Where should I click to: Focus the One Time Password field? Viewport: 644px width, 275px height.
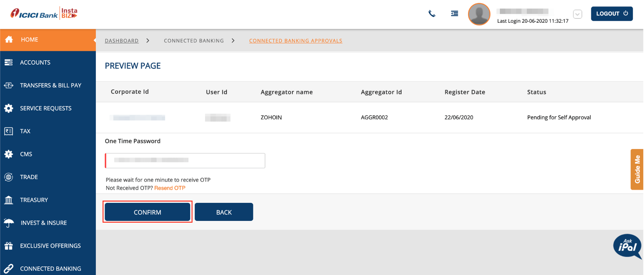(x=185, y=161)
